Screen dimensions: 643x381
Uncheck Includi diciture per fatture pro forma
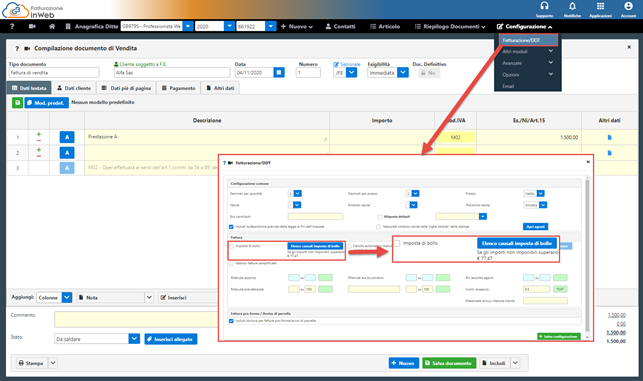tap(231, 321)
